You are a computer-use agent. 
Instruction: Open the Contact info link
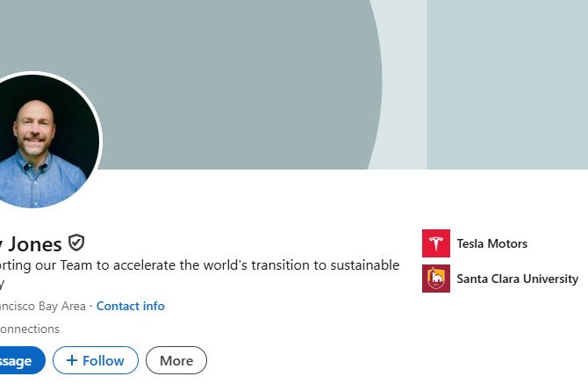(130, 306)
